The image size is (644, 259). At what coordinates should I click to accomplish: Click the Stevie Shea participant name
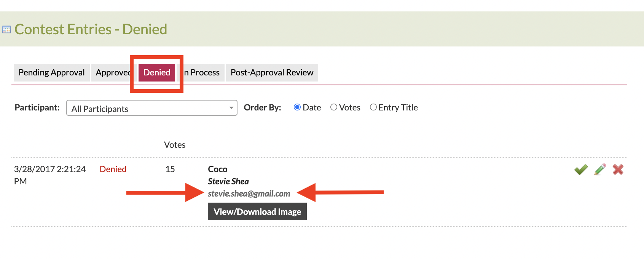pos(228,182)
